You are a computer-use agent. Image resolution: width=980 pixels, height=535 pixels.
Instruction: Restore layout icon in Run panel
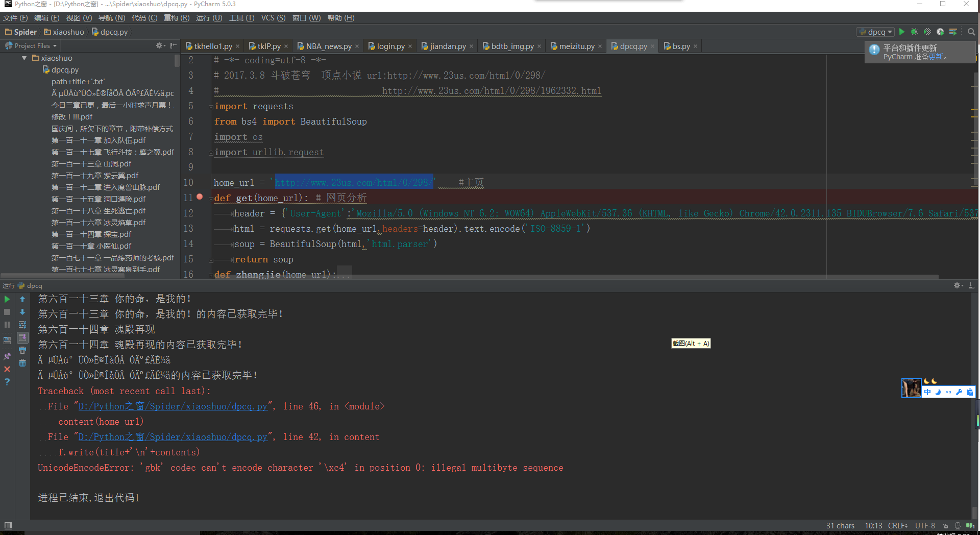[x=7, y=340]
